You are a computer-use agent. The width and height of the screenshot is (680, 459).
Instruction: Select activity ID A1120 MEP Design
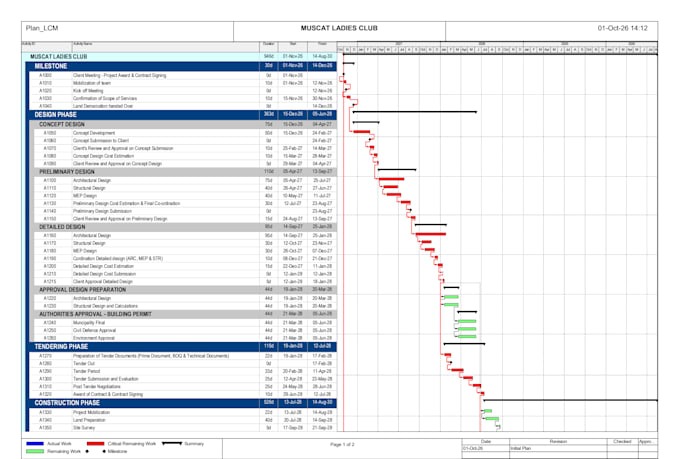(185, 196)
